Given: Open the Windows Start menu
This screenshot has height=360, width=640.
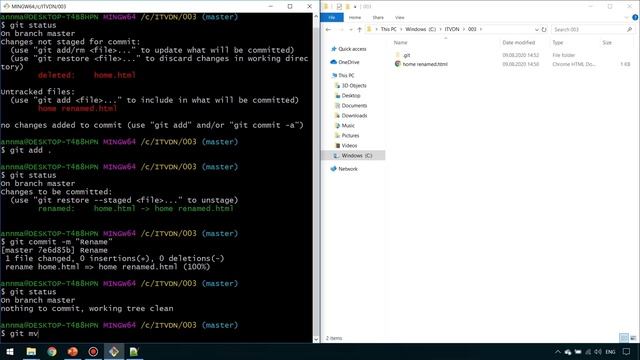Looking at the screenshot, I should 10,351.
